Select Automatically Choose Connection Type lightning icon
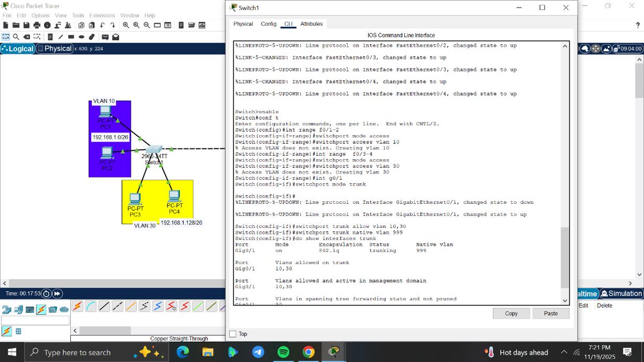Screen dimensions: 644x362 click(77, 306)
